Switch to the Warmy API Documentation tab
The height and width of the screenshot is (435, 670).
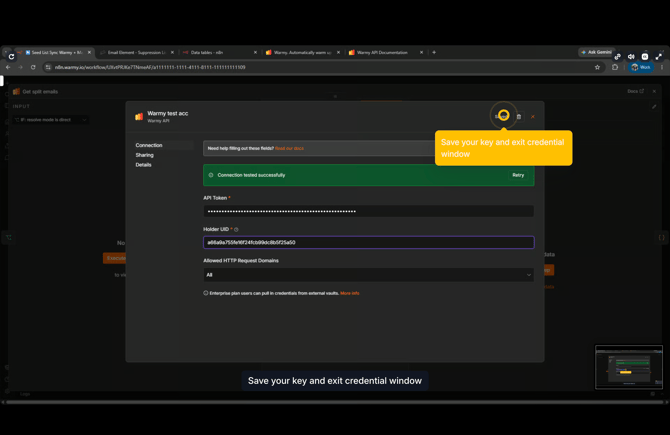tap(385, 52)
